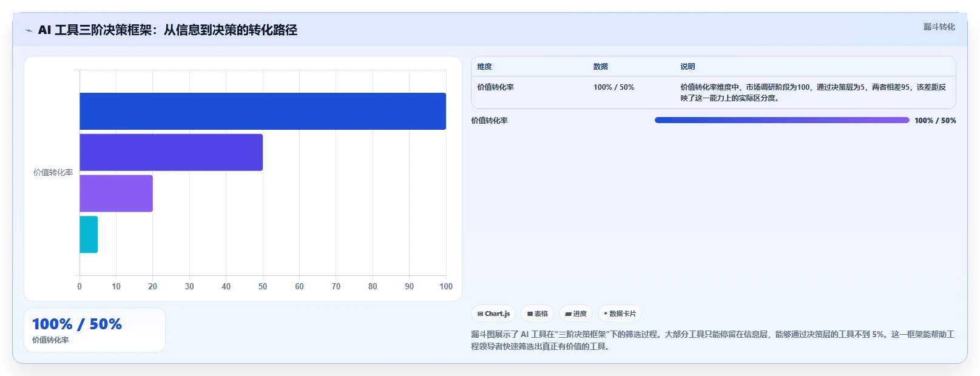Click the 说明 column header
980x376 pixels.
pyautogui.click(x=688, y=67)
